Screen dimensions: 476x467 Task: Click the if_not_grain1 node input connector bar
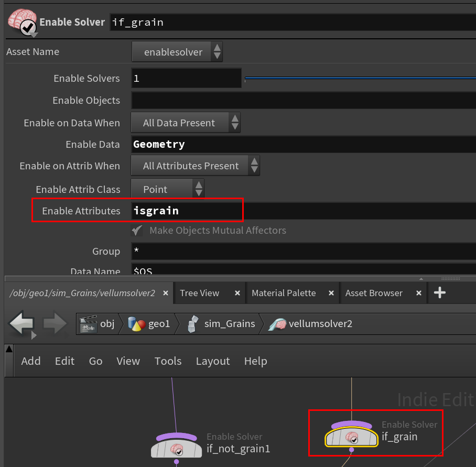(x=176, y=437)
